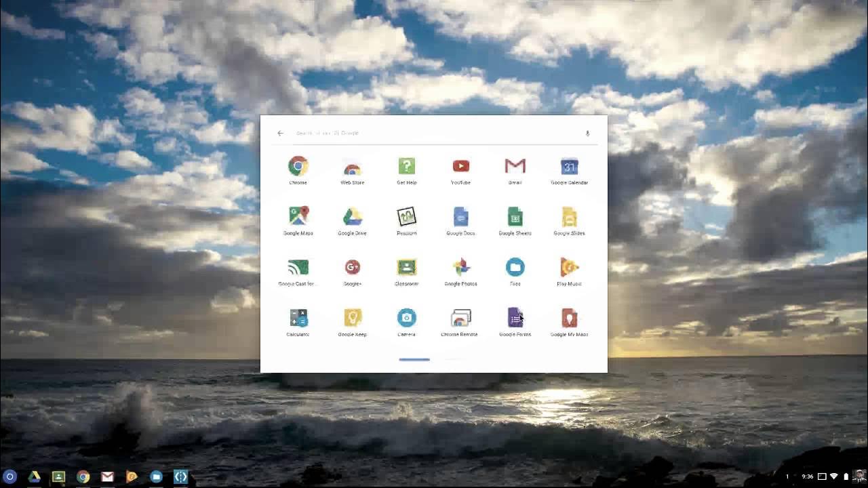The image size is (868, 488).
Task: Open Classroom from the shelf
Action: point(58,476)
